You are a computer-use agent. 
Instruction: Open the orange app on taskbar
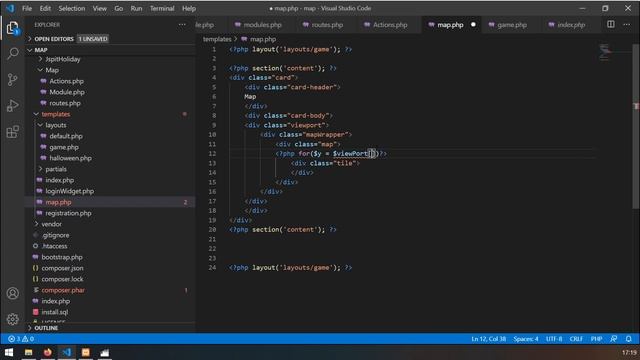click(86, 352)
